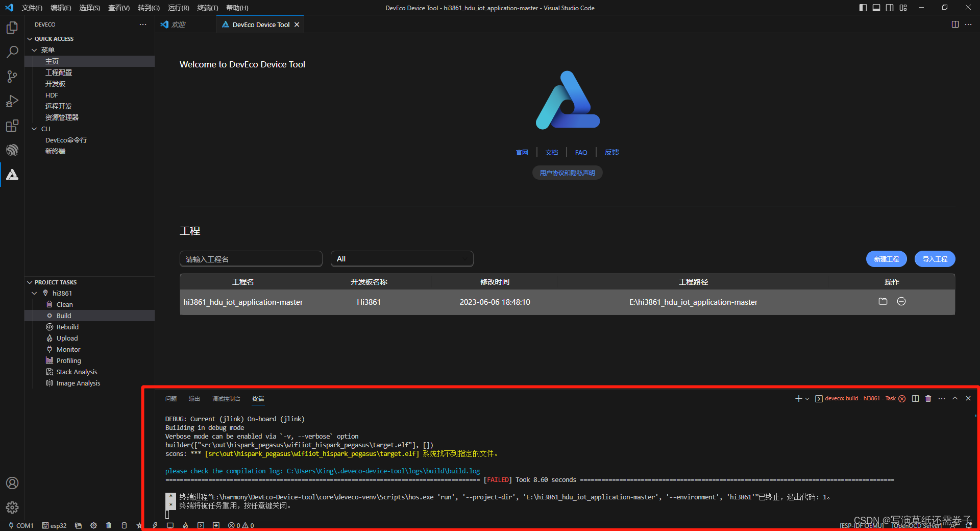The width and height of the screenshot is (980, 531).
Task: Select the DevEco Device Tool activity bar icon
Action: point(12,175)
